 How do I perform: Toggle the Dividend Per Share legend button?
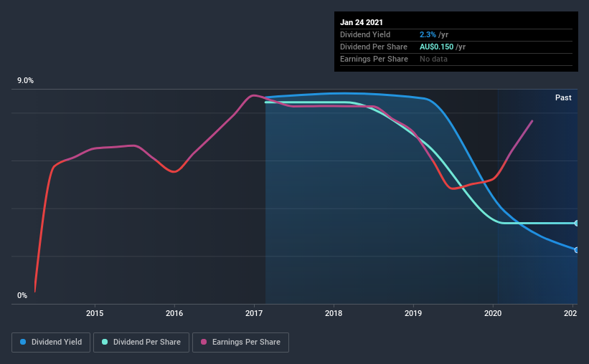141,343
